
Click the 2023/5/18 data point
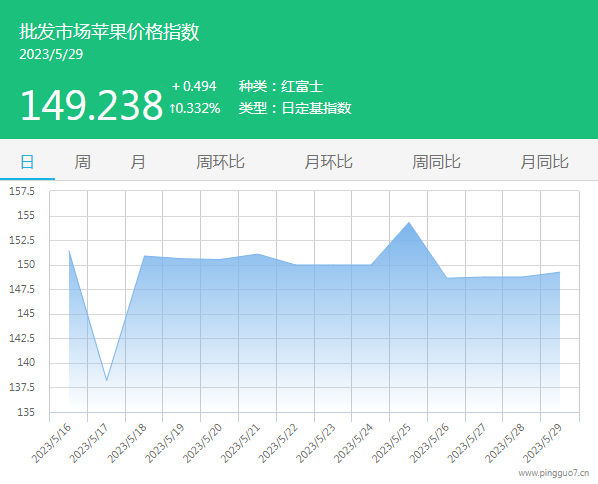point(145,256)
